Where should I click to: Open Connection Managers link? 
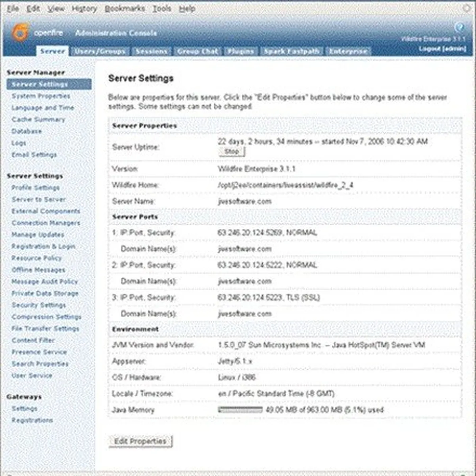point(46,223)
